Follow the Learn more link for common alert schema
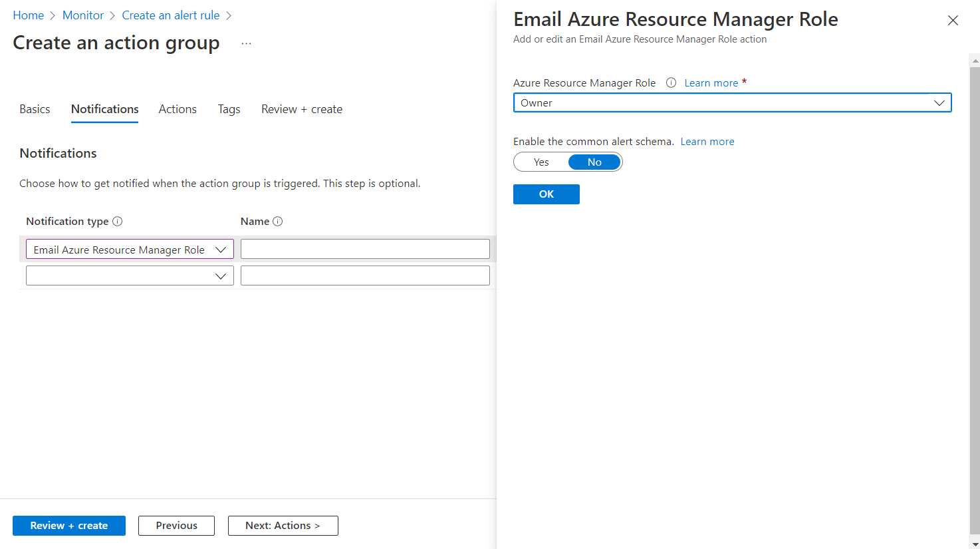The height and width of the screenshot is (549, 980). (707, 142)
